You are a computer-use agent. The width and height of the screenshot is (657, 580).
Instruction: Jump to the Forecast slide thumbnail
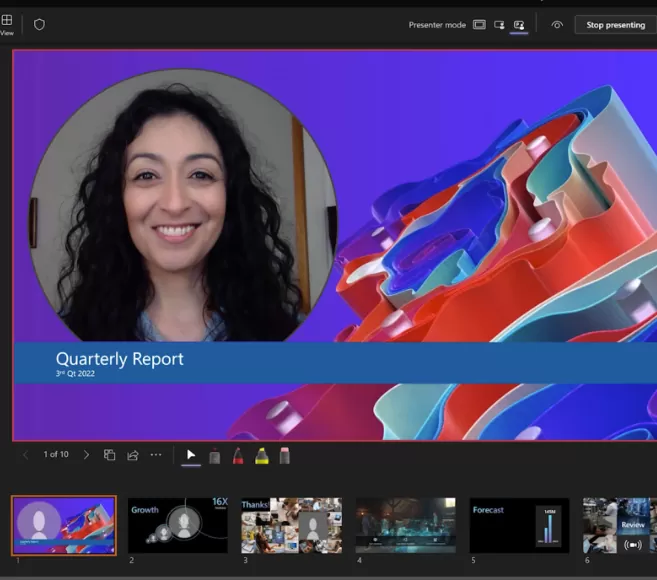519,525
